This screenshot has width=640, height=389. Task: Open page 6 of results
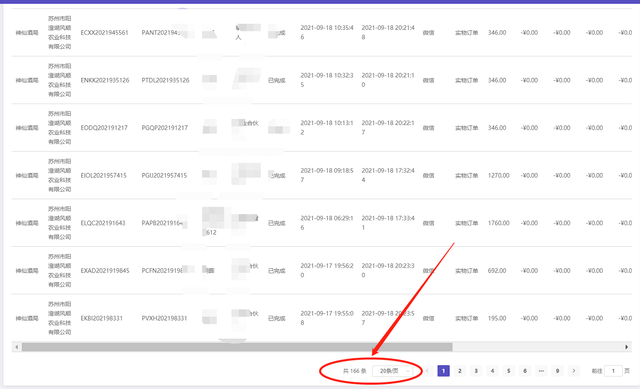pos(525,371)
